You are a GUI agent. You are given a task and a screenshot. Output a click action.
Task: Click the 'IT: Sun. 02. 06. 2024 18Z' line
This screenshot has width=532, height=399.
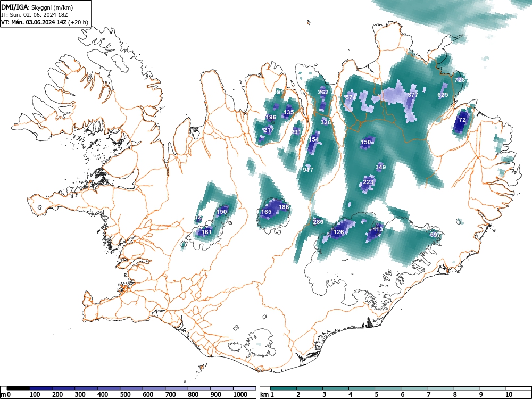tap(35, 15)
